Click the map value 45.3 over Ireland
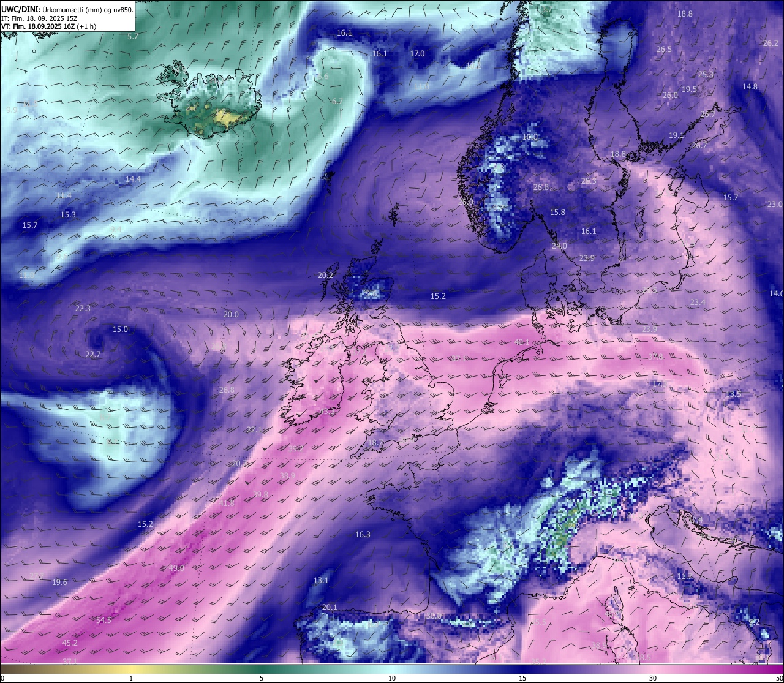Screen dimensions: 784x683 tap(328, 412)
